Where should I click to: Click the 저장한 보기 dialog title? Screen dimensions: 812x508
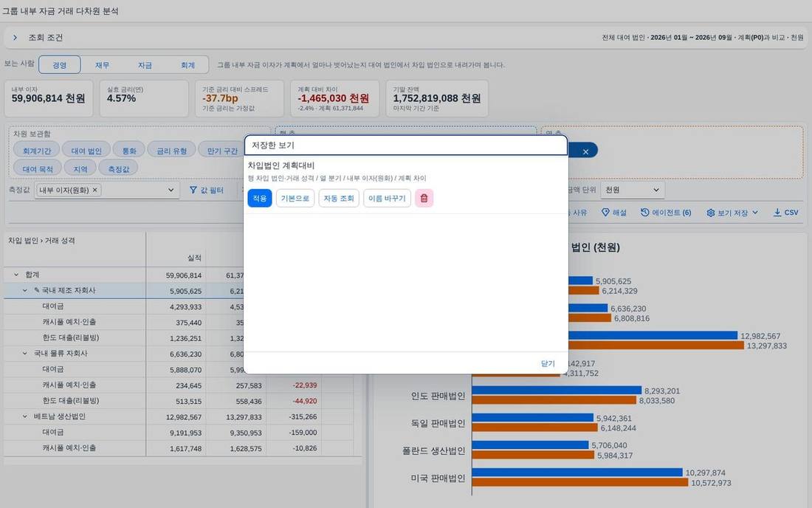(273, 145)
